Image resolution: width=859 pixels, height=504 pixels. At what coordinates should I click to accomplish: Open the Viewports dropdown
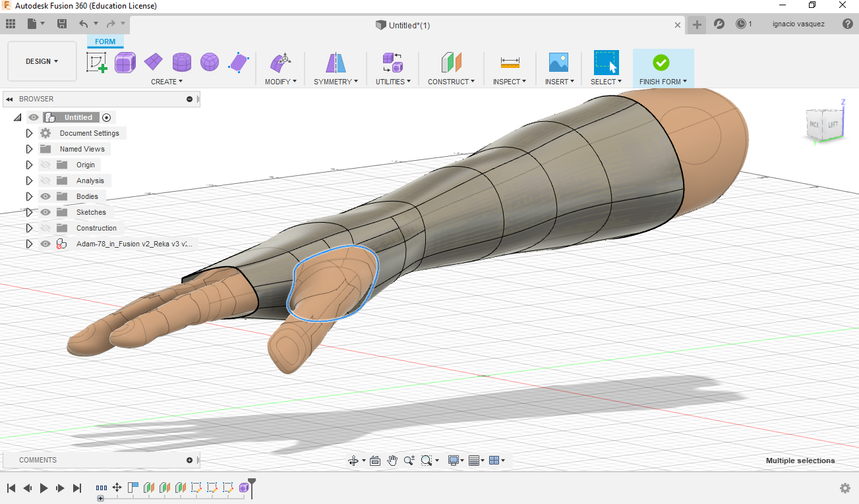pos(497,461)
